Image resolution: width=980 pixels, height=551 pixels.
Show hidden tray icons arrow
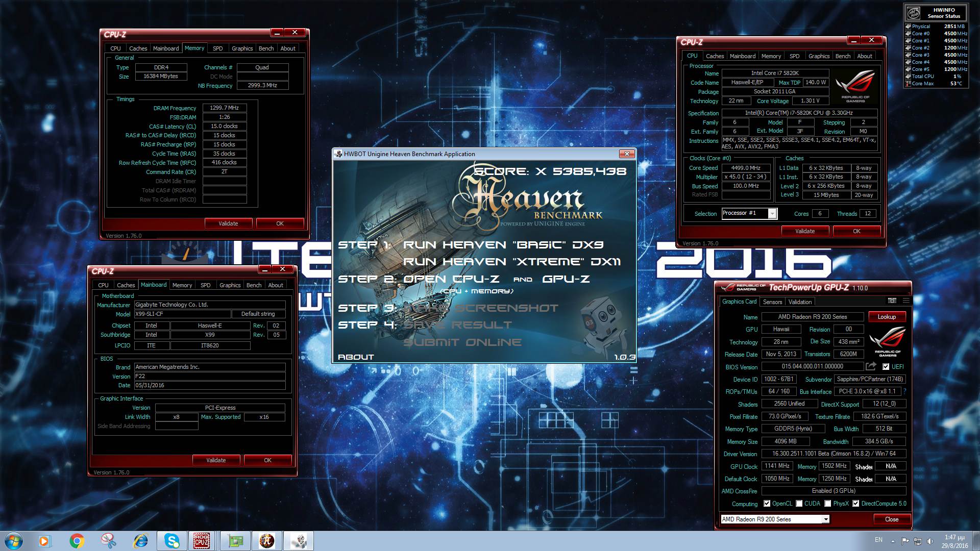[x=893, y=541]
